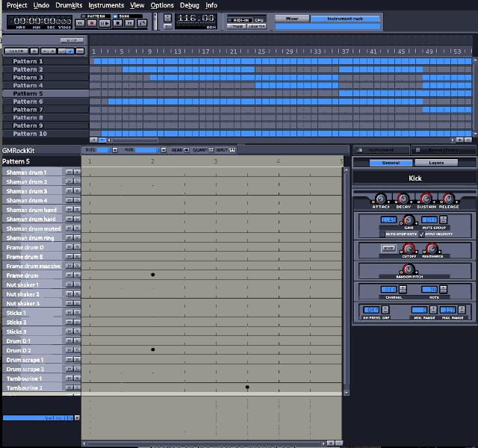Open the Sound library tab
The height and width of the screenshot is (448, 478).
point(444,150)
